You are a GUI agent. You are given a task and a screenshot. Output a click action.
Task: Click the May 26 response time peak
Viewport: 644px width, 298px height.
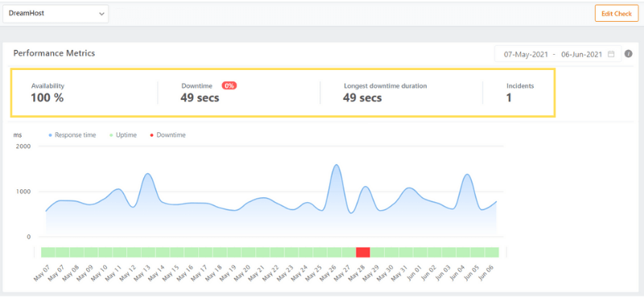coord(336,165)
